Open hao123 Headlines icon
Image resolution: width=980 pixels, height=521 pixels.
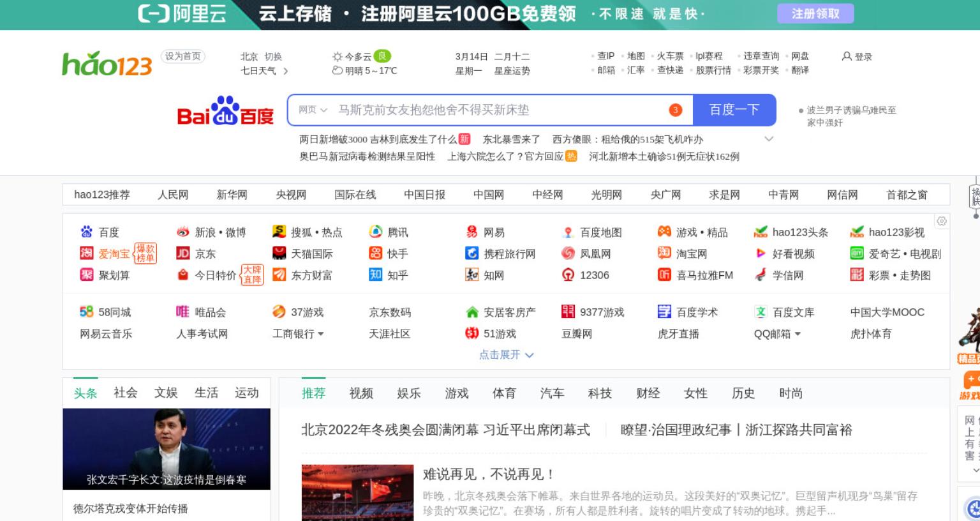tap(761, 232)
